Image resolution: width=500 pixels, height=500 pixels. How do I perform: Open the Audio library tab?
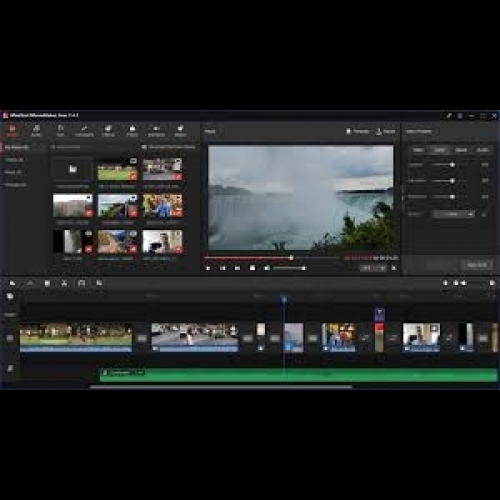(36, 131)
